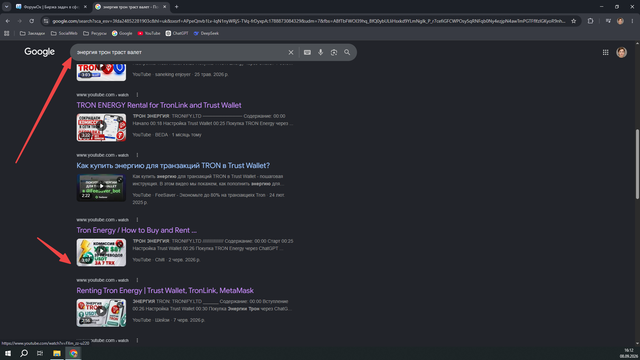This screenshot has width=640, height=360.
Task: Open options menu for 'How to Buy and Rent' result
Action: pos(137,220)
